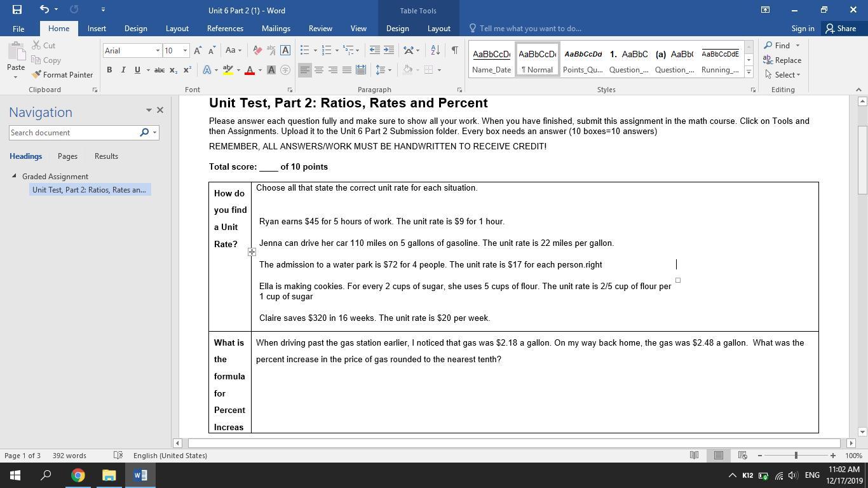Switch to Read Mode view
Viewport: 868px width, 488px height.
(x=695, y=456)
